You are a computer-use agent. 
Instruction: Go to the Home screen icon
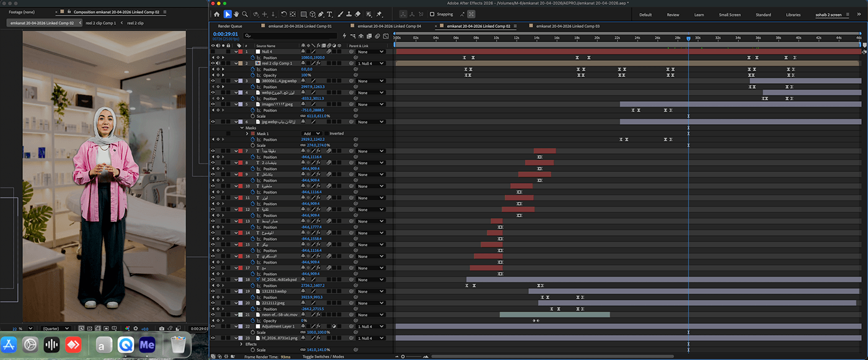coord(216,14)
